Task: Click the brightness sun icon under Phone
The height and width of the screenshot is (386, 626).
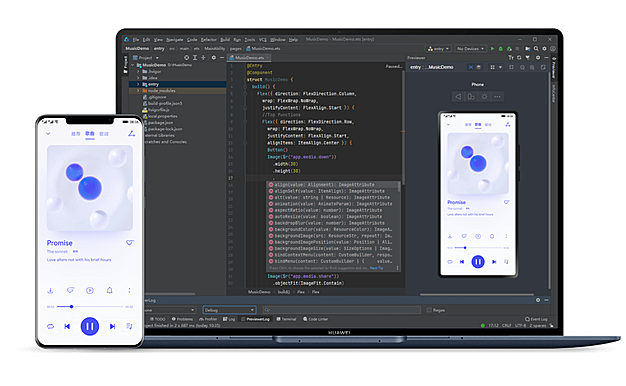Action: (x=484, y=97)
